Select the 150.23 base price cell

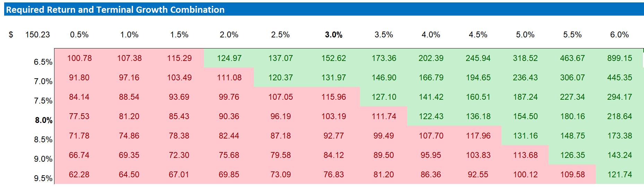[37, 35]
